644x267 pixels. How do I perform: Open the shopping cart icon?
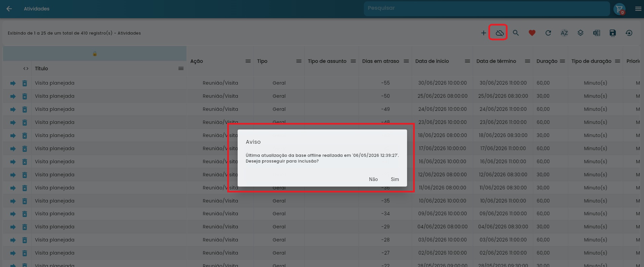[x=619, y=9]
